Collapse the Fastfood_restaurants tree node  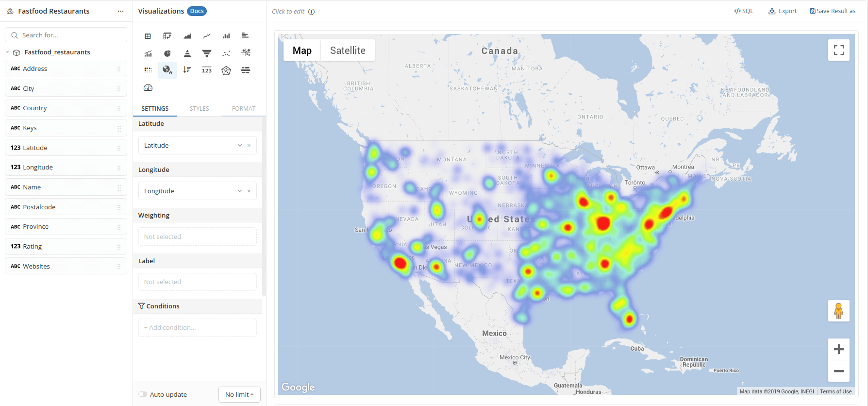(x=7, y=52)
